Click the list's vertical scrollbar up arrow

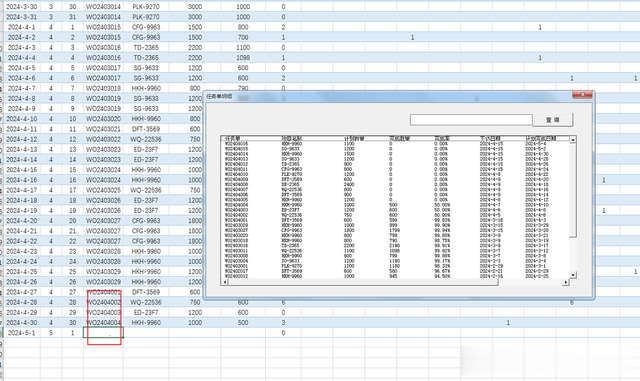pyautogui.click(x=573, y=140)
